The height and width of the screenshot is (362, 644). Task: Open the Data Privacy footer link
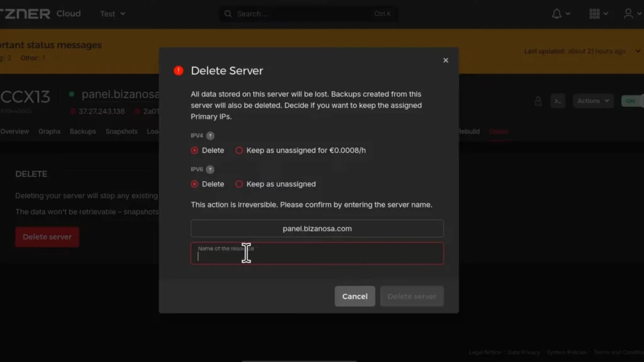coord(524,352)
